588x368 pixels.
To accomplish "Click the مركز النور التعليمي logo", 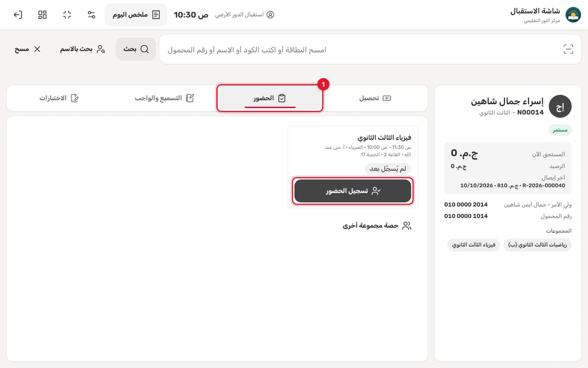I will (573, 15).
